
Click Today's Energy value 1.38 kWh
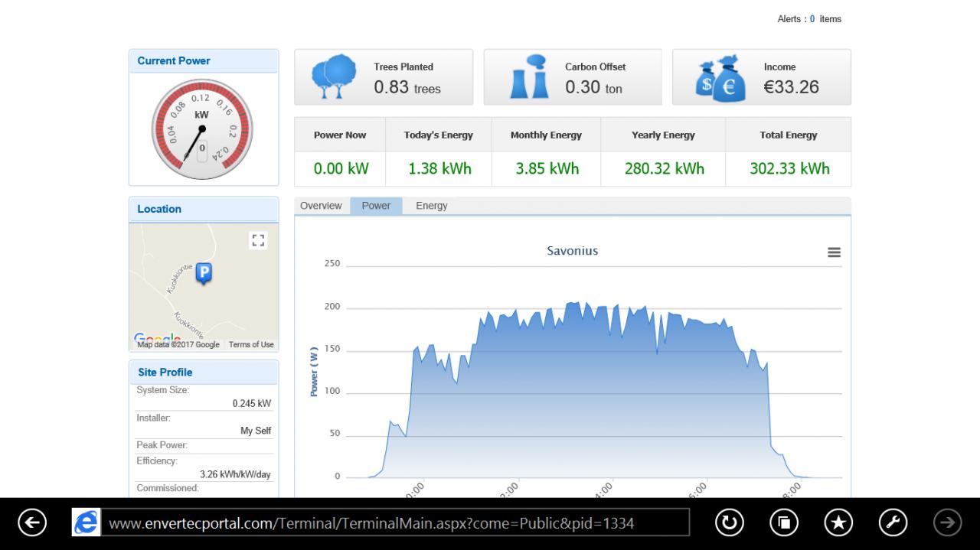[439, 169]
